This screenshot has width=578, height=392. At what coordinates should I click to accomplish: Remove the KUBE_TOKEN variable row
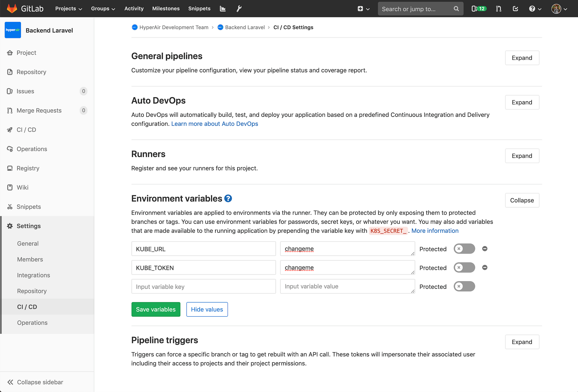coord(485,267)
